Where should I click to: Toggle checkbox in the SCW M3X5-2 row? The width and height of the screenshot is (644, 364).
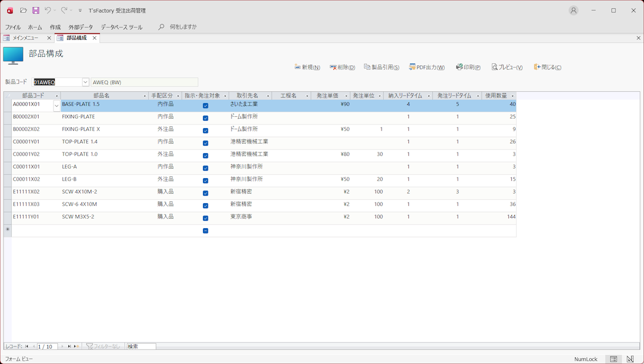[205, 218]
